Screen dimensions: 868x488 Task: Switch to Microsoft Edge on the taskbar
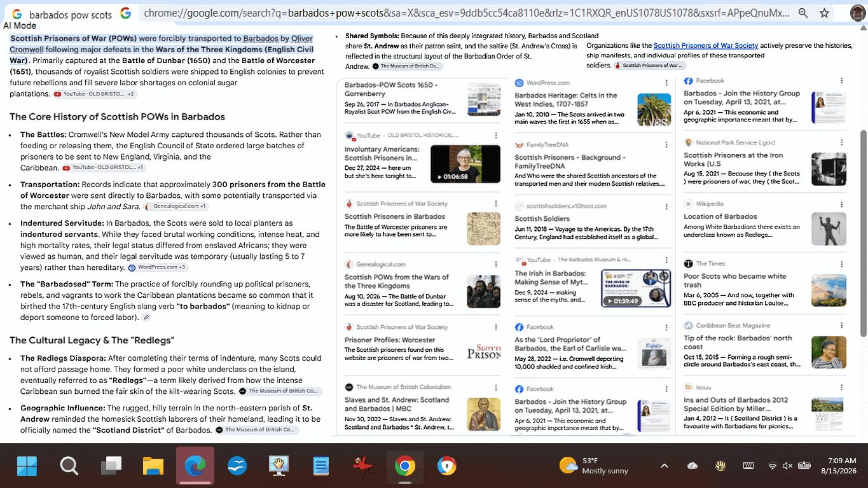pos(195,466)
